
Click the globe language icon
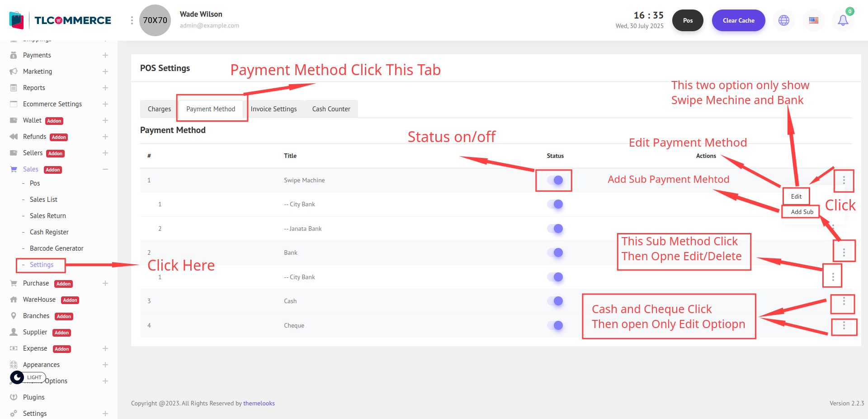pyautogui.click(x=783, y=20)
